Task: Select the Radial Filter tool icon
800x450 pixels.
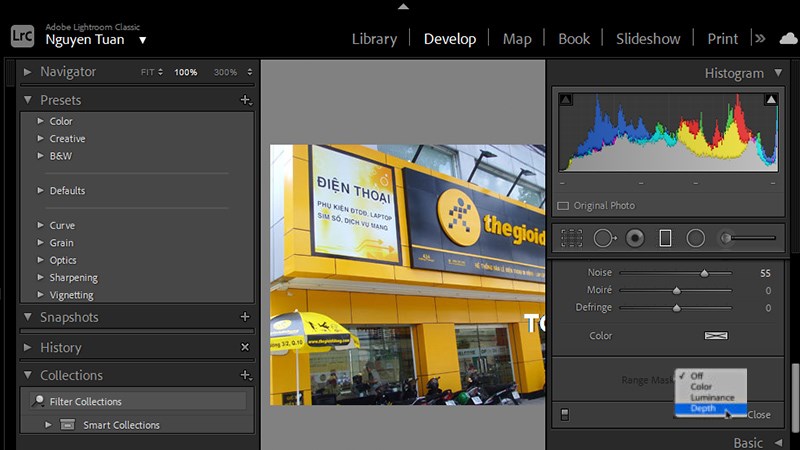Action: coord(695,238)
